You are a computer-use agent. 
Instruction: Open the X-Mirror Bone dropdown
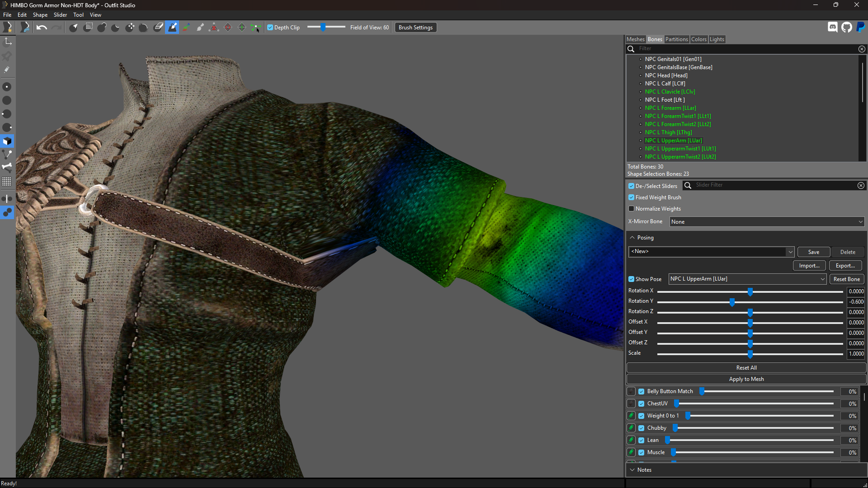tap(767, 222)
